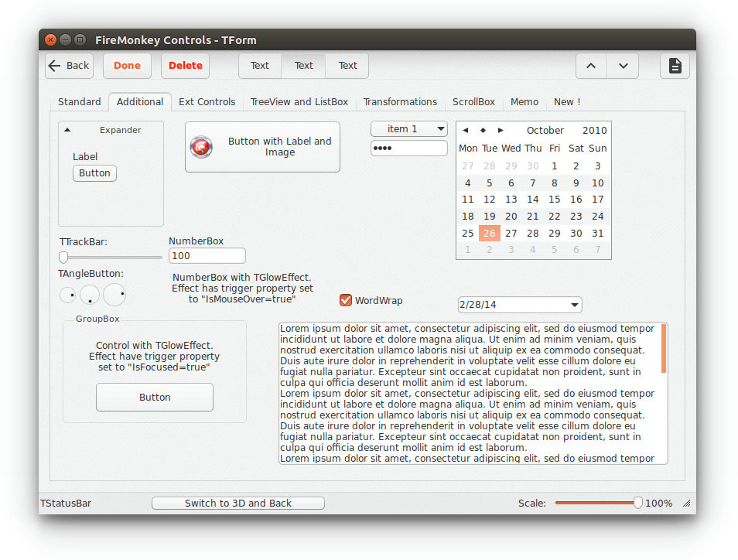Click into the NumberBox field showing 100
This screenshot has width=738, height=560.
pos(207,255)
